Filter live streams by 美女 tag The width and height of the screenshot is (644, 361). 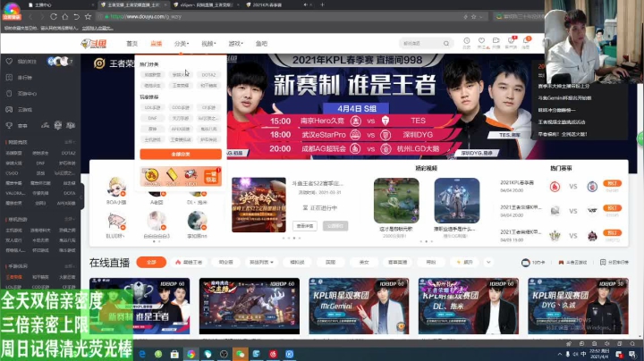pos(364,262)
